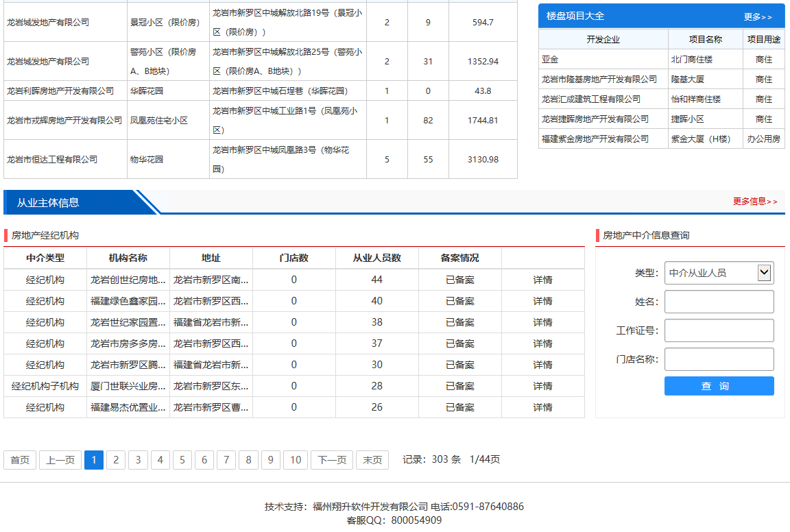Viewport: 790px width, 532px height.
Task: Click 更多信息 link in 从业主体信息 section
Action: click(x=755, y=202)
